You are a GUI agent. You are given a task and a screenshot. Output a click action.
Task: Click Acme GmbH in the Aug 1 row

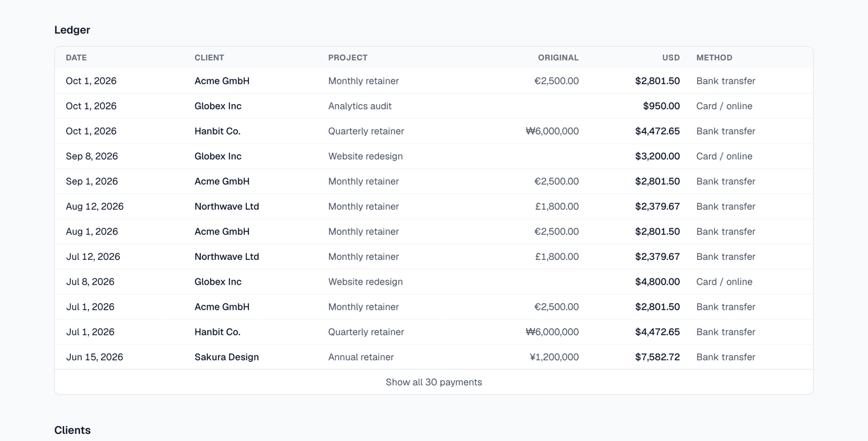(x=222, y=231)
